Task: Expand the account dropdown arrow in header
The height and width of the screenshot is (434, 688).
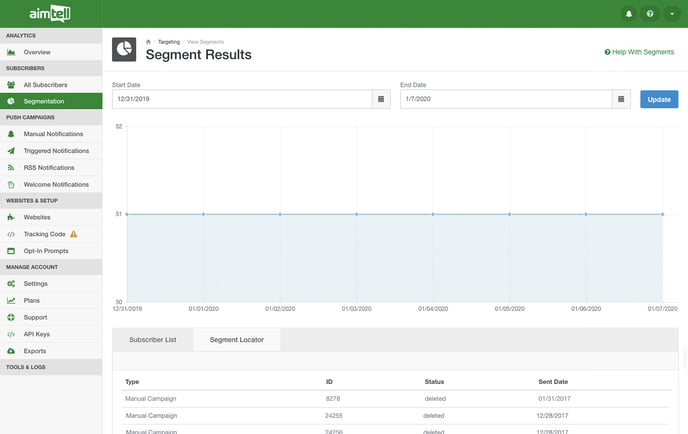Action: click(x=672, y=14)
